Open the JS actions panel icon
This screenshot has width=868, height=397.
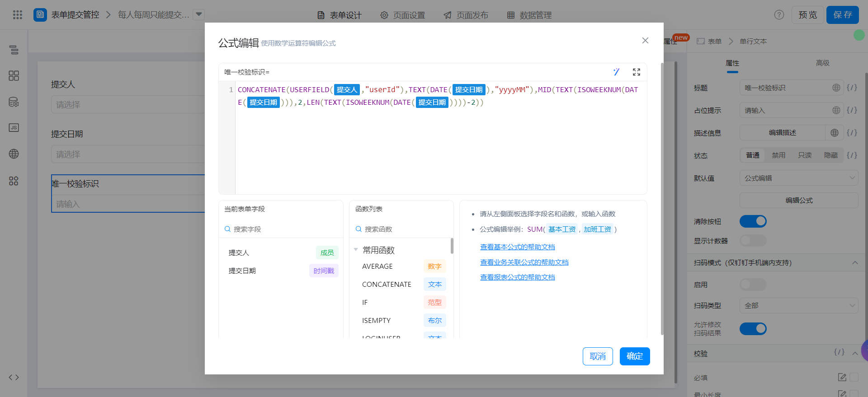pyautogui.click(x=14, y=128)
